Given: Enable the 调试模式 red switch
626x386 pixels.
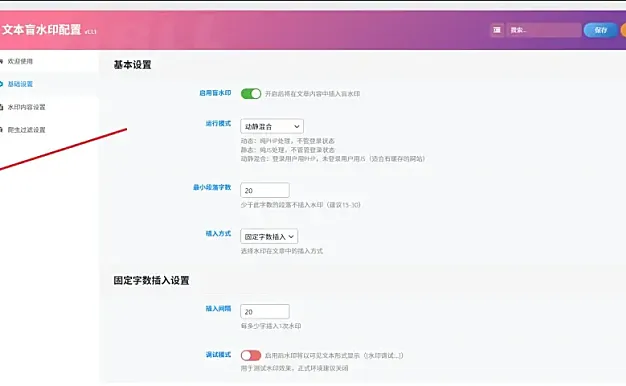Looking at the screenshot, I should click(x=251, y=355).
